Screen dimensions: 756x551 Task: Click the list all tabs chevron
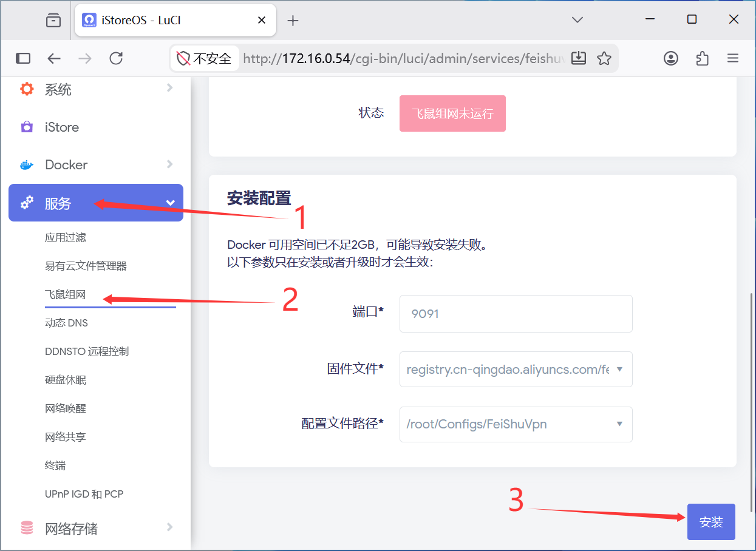point(577,20)
